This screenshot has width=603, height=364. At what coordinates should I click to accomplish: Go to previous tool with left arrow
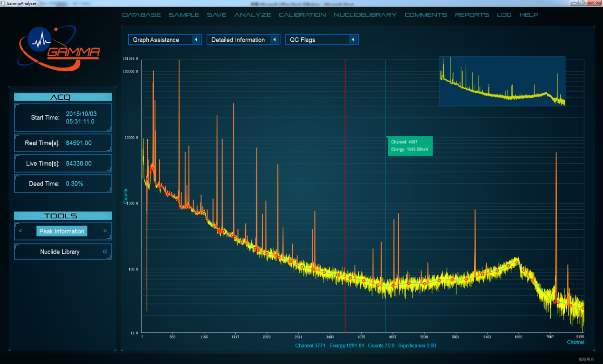point(20,231)
